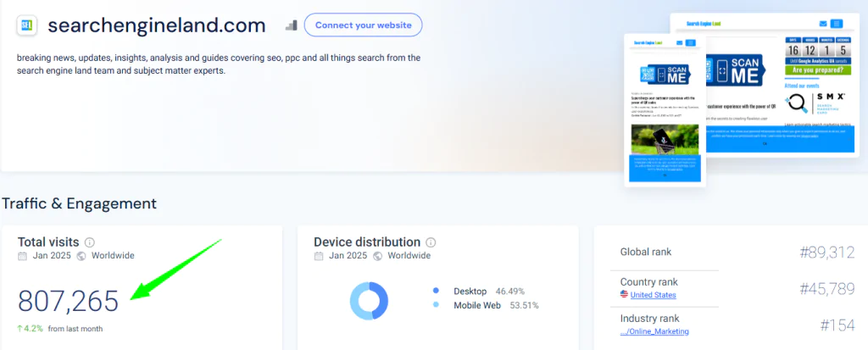Image resolution: width=868 pixels, height=350 pixels.
Task: Click the Search Engine Land site favicon
Action: pos(26,25)
